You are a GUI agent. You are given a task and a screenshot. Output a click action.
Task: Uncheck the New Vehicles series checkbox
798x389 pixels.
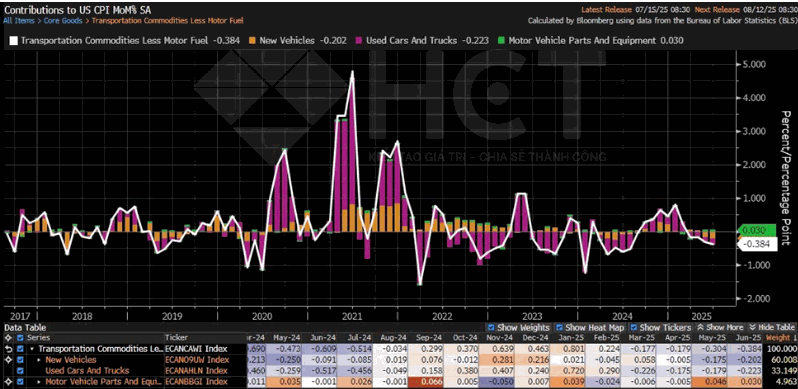[20, 360]
